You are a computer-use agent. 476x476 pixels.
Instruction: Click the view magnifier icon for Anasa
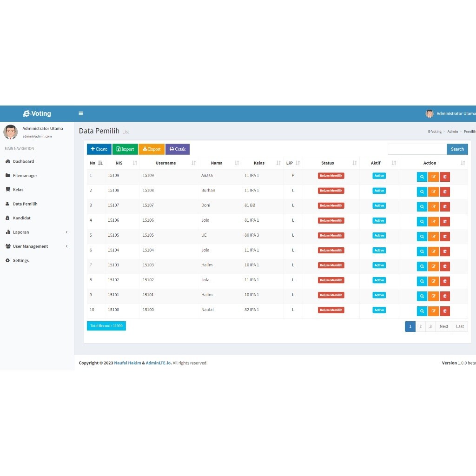[422, 177]
